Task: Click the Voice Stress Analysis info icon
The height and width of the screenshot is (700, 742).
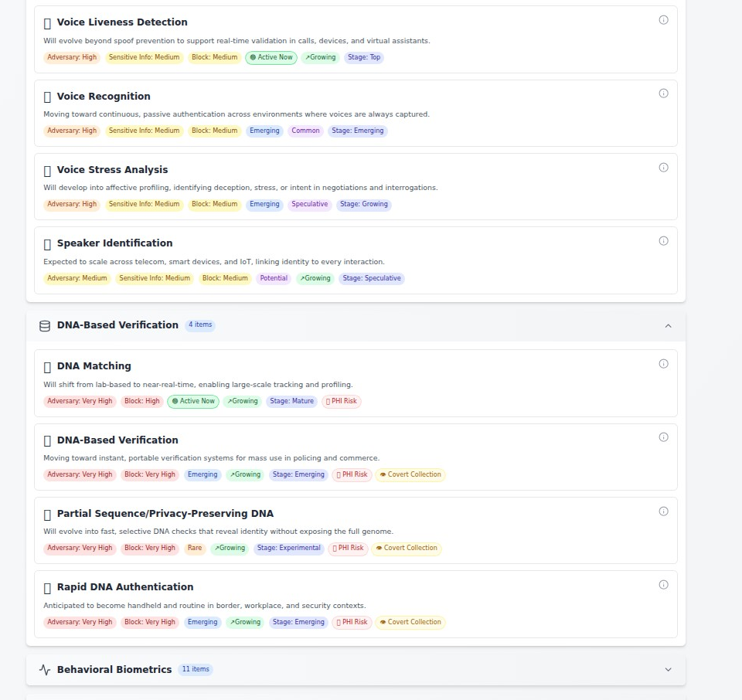Action: [663, 168]
